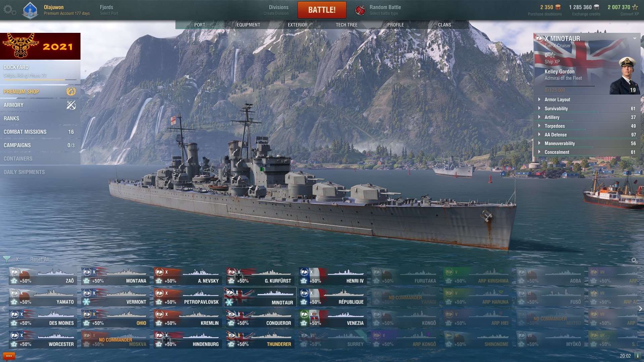Open the Equipment tab

coord(248,25)
